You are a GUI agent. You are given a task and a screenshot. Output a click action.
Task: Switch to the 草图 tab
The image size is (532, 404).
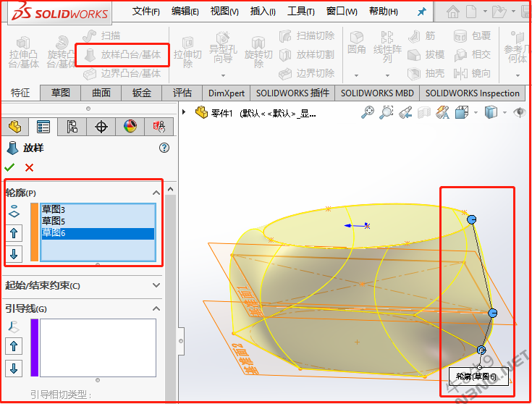pyautogui.click(x=60, y=93)
